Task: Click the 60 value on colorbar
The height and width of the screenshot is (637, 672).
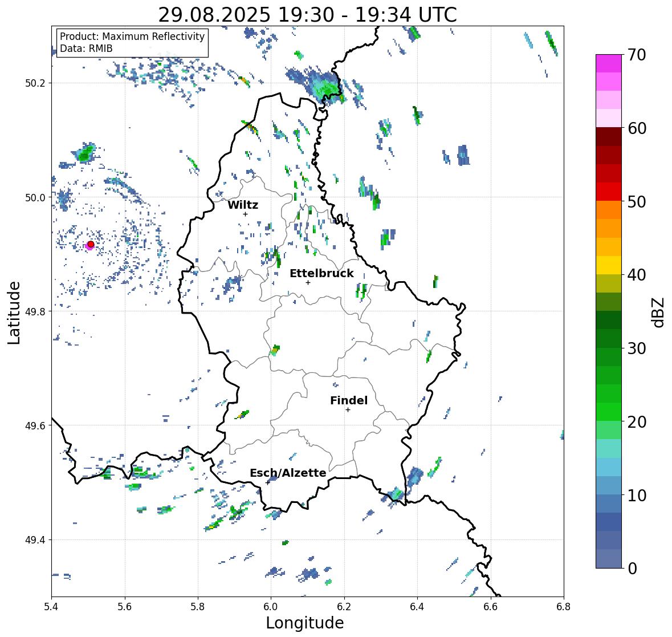Action: tap(637, 128)
